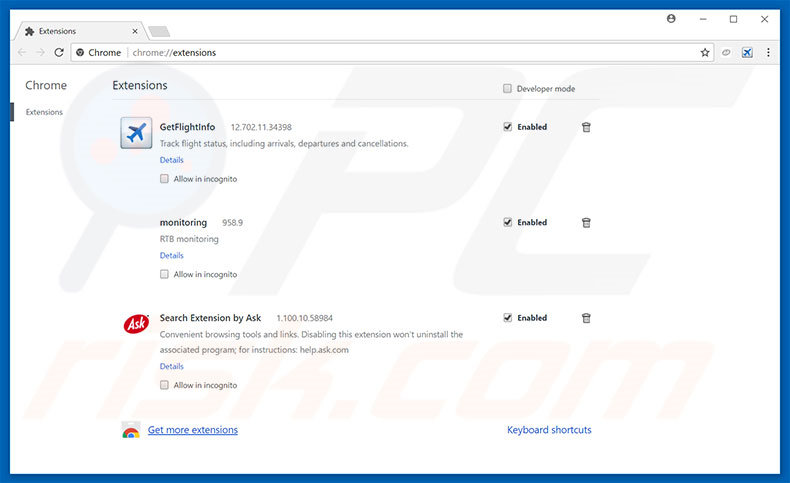The height and width of the screenshot is (483, 790).
Task: Click the Ask logo icon
Action: click(x=136, y=324)
